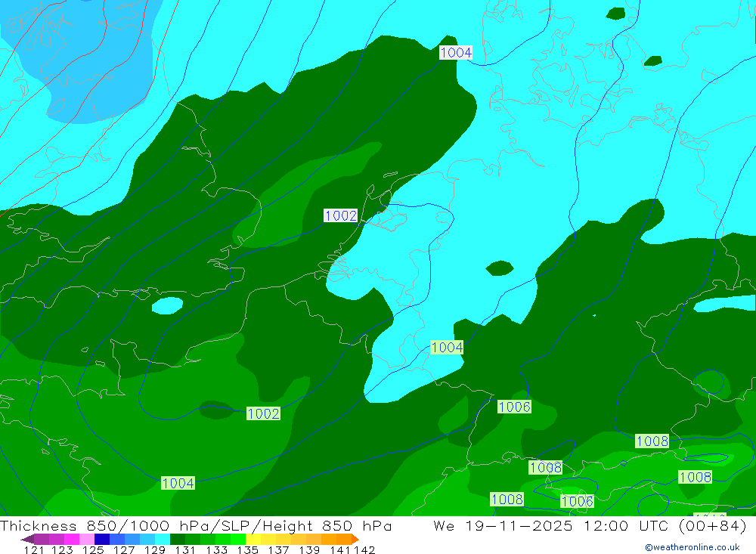Pick the bright lime green legend swatch

pyautogui.click(x=238, y=539)
